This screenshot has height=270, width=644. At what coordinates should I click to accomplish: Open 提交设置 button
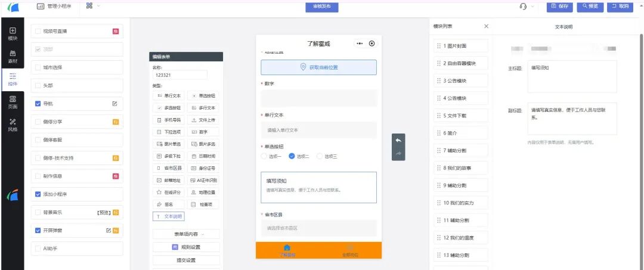[186, 260]
